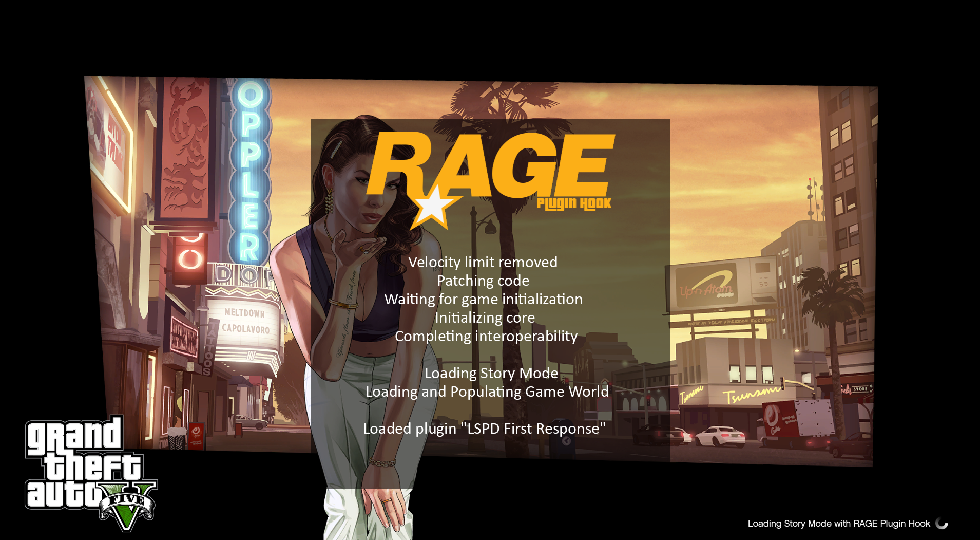The width and height of the screenshot is (980, 540).
Task: Click the RAGE Plugin Hook logo
Action: tap(491, 180)
